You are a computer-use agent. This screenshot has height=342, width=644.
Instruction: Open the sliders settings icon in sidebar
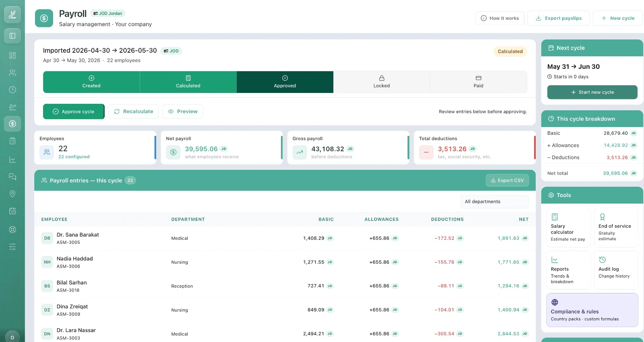12,247
